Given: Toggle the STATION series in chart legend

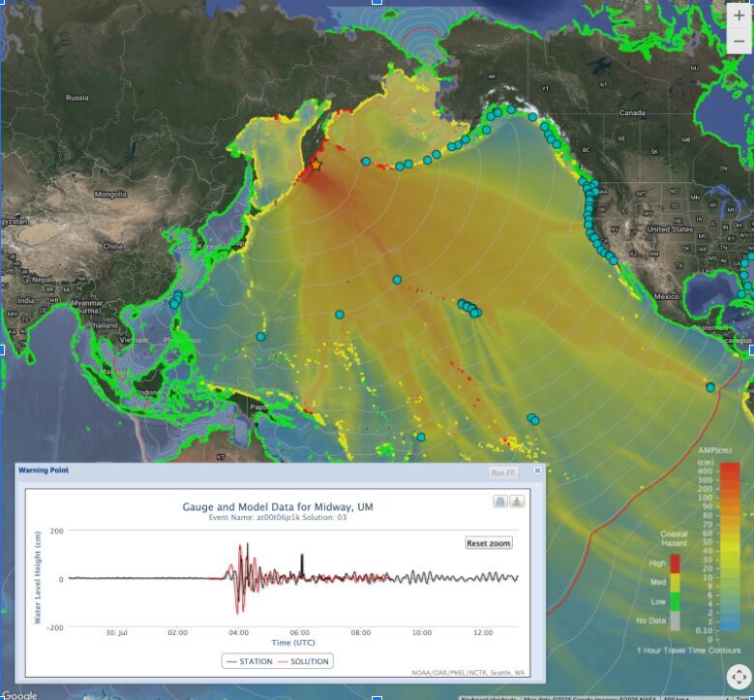Looking at the screenshot, I should pos(250,661).
